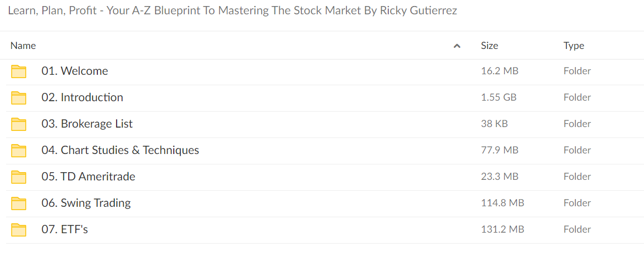Screen dimensions: 644x253
Task: Click the folder icon beside 07. ETF's
Action: point(19,229)
